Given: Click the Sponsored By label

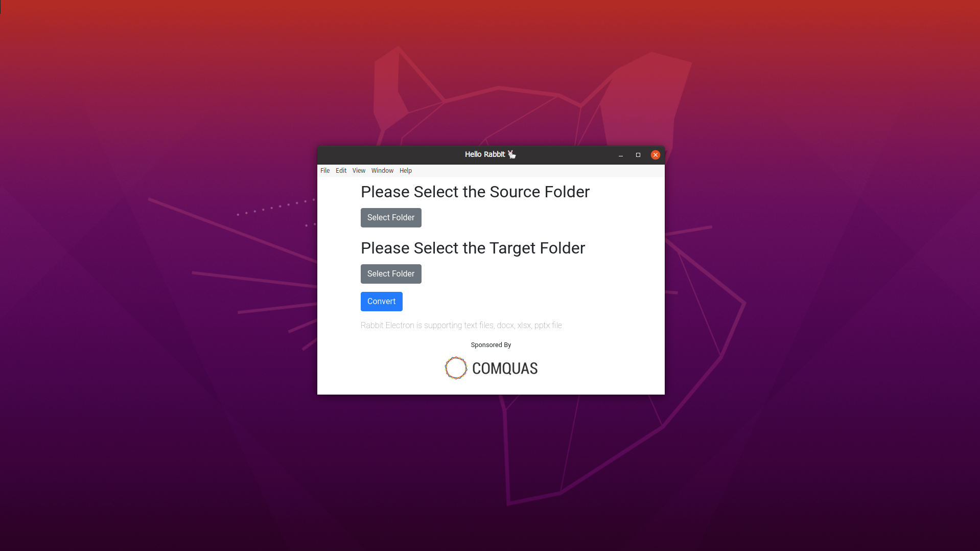Looking at the screenshot, I should [x=491, y=345].
